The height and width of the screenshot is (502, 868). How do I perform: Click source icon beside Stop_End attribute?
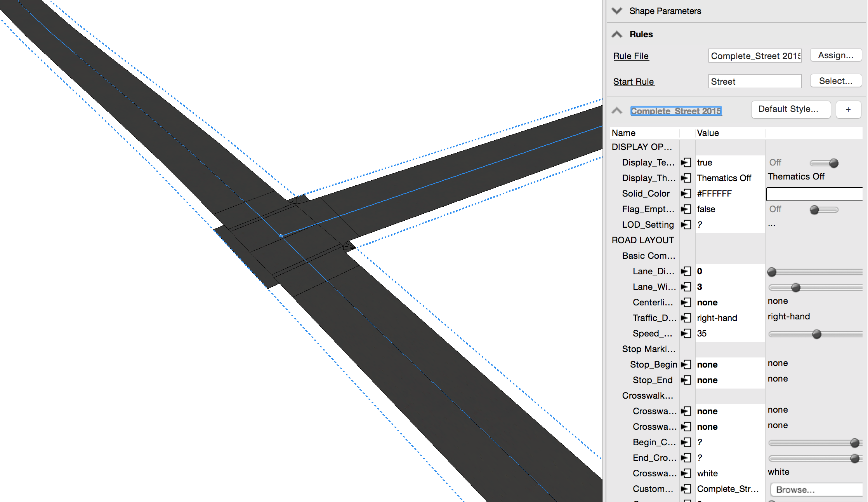(686, 380)
